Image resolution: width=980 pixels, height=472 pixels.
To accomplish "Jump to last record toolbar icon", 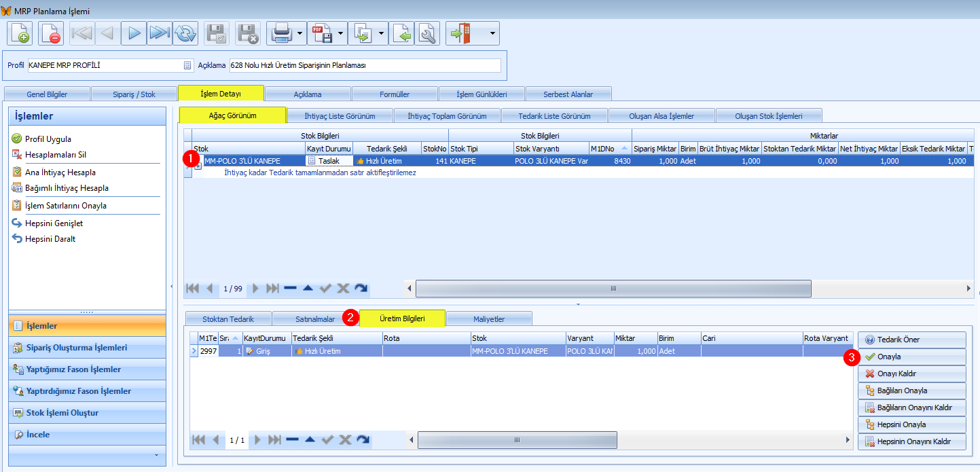I will [x=159, y=33].
